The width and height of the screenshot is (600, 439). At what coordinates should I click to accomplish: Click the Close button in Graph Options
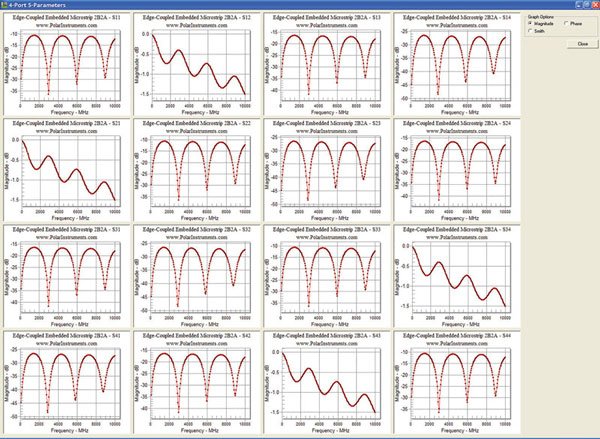[x=582, y=44]
